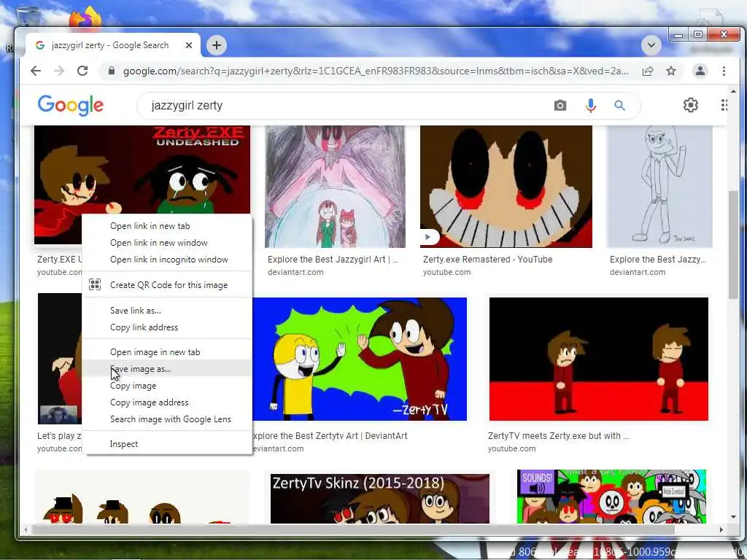Choose Open link in incognito window

tap(167, 260)
